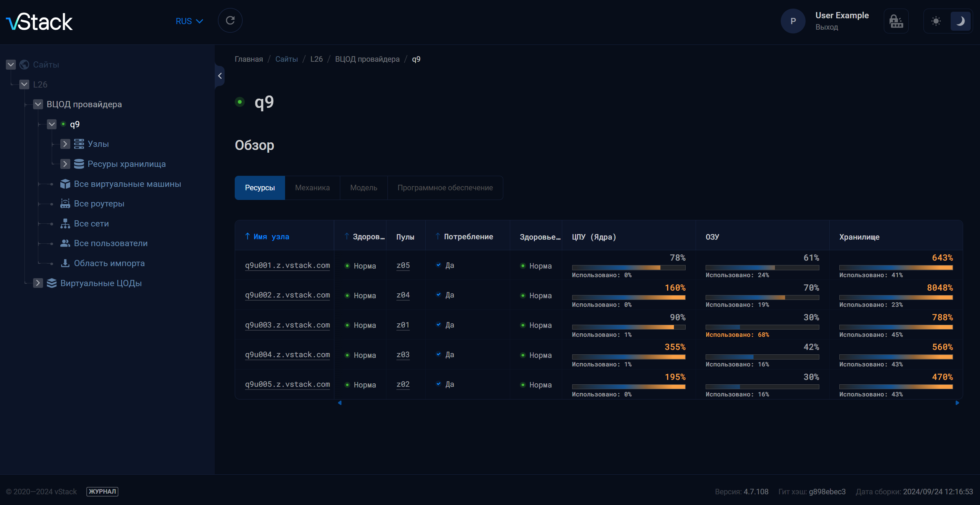Go to Главная breadcrumb
980x505 pixels.
pyautogui.click(x=249, y=59)
